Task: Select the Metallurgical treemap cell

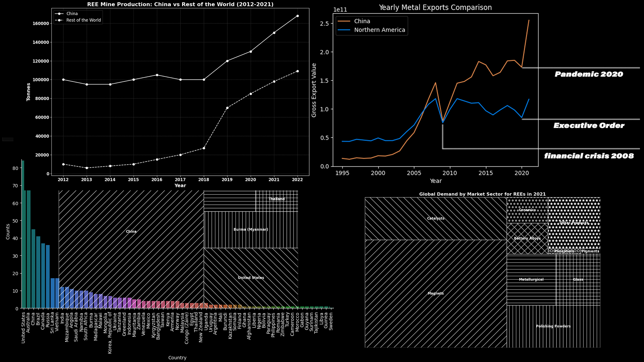Action: 531,280
